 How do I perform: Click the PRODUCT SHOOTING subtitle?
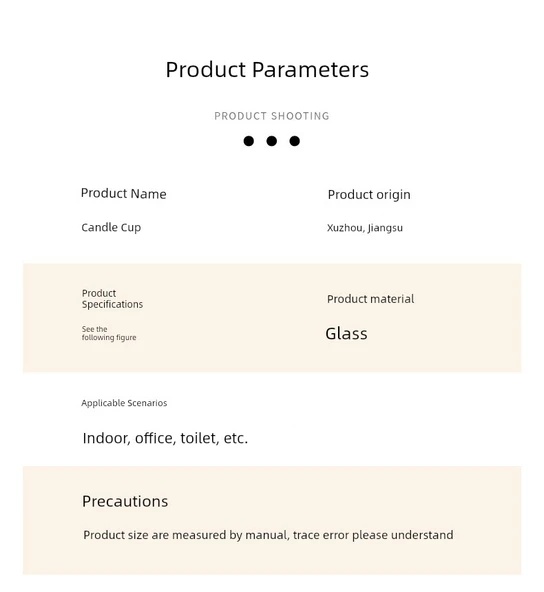coord(272,116)
